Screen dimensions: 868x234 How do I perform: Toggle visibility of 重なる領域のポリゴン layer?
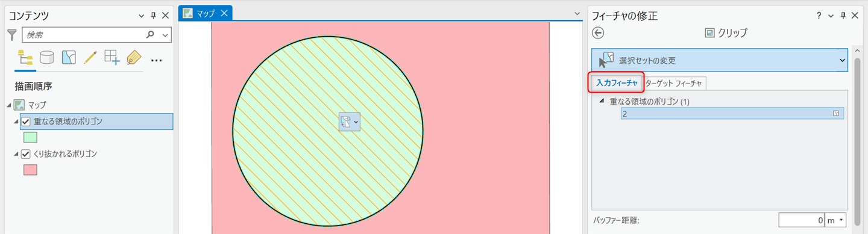coord(26,122)
